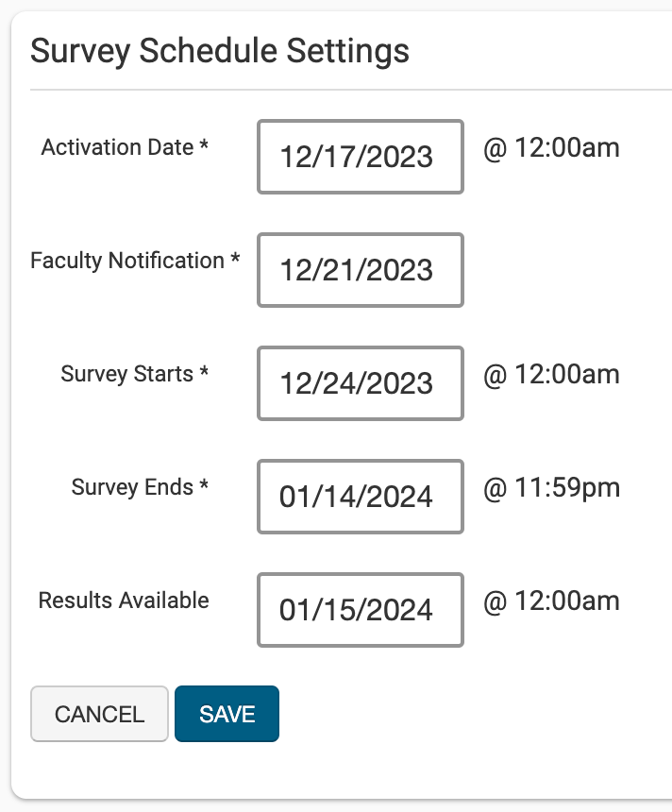Cancel the survey schedule changes
The width and height of the screenshot is (672, 812).
[x=99, y=714]
